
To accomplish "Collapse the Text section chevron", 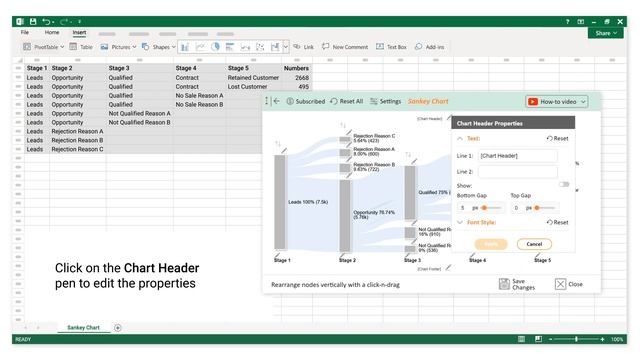I will [x=460, y=139].
